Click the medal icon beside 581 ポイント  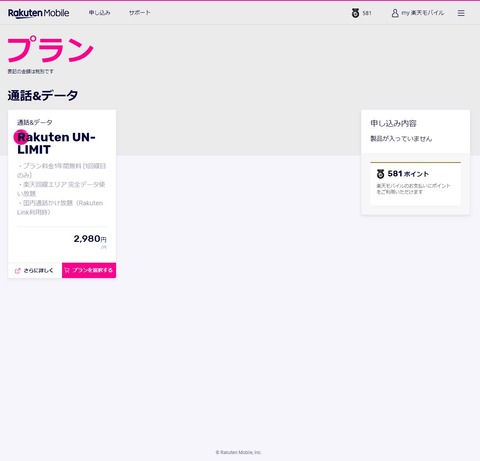[380, 174]
